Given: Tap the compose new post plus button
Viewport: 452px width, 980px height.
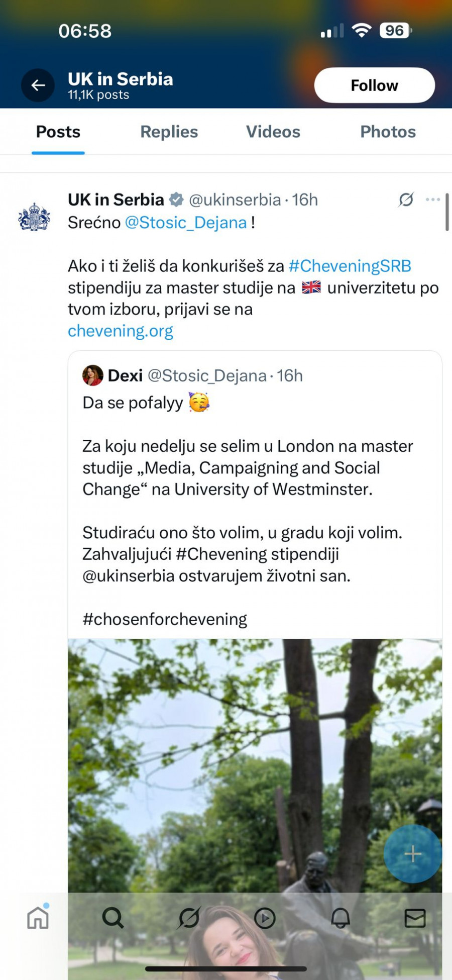Looking at the screenshot, I should tap(412, 853).
